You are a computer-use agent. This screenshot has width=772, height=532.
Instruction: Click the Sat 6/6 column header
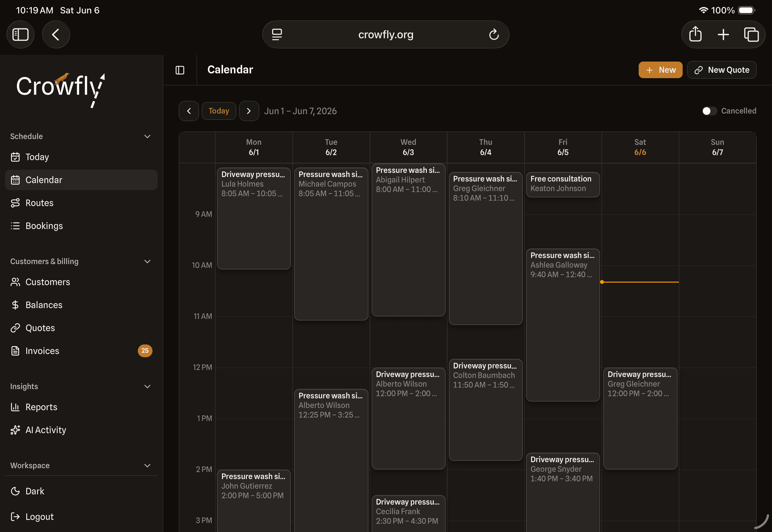(x=640, y=147)
